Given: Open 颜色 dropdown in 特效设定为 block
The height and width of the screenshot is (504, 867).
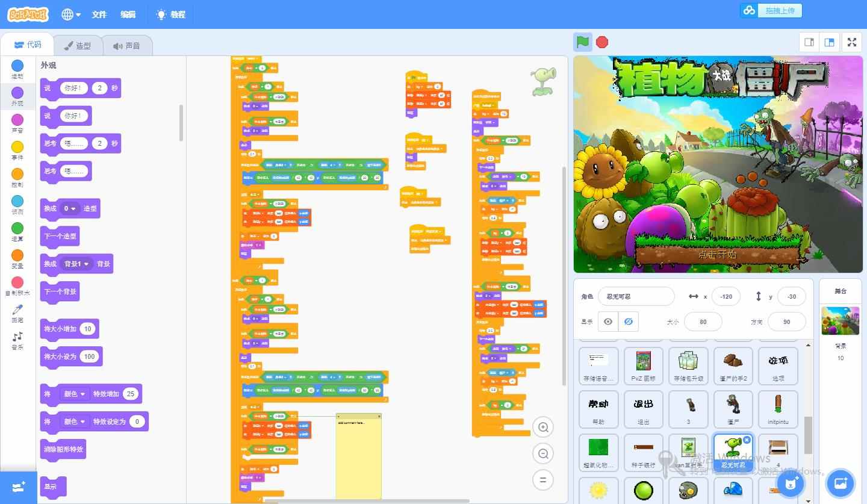Looking at the screenshot, I should click(75, 422).
